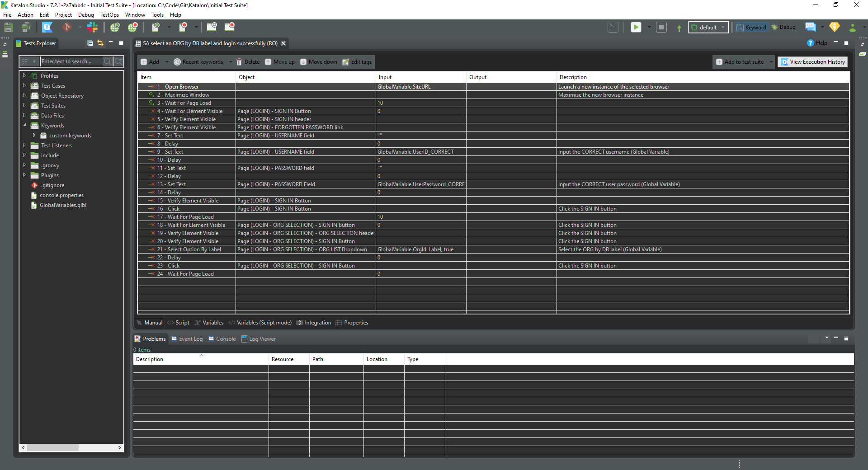Click the Save icon in the toolbar

8,28
